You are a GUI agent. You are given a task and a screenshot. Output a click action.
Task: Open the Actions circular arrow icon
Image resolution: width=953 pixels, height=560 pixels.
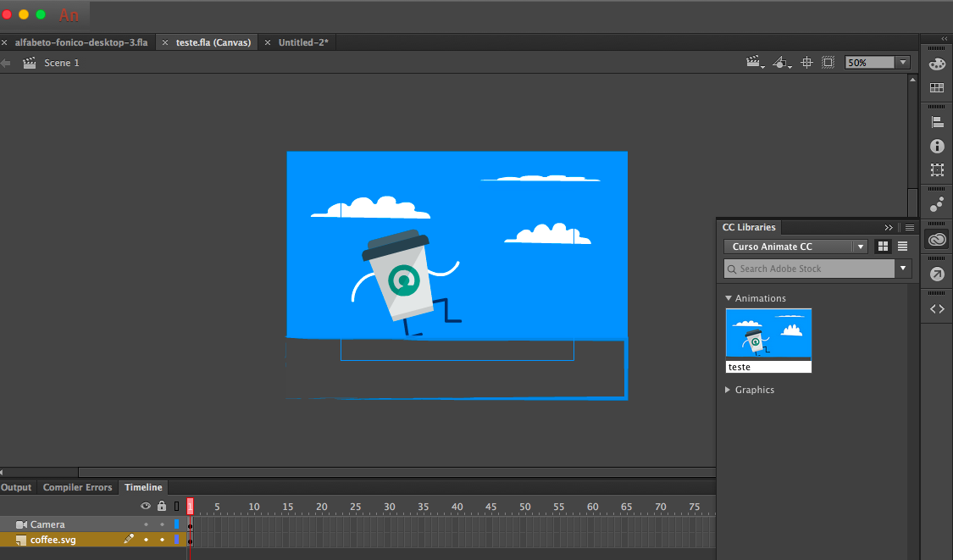[937, 274]
